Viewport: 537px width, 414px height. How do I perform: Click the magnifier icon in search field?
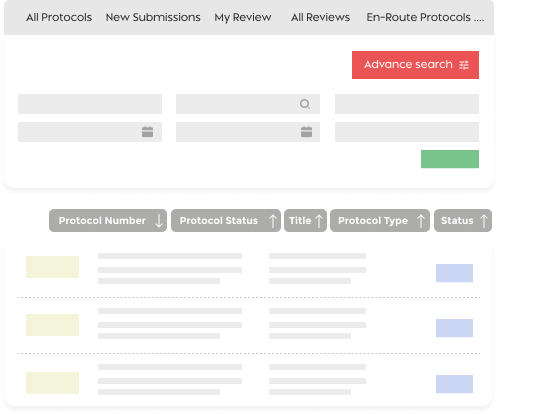(x=305, y=104)
